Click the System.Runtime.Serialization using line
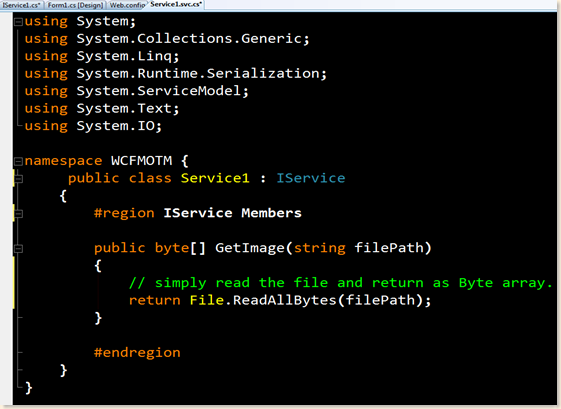This screenshot has height=409, width=561. click(176, 74)
